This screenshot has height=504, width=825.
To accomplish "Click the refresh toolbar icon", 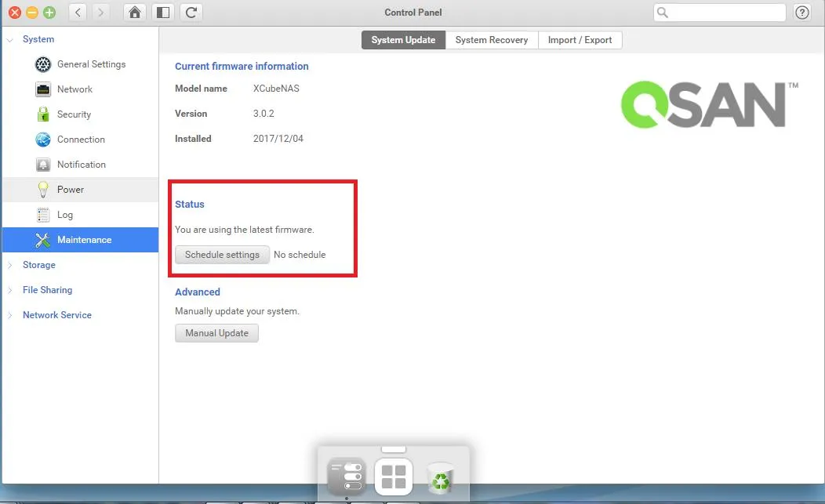I will [x=191, y=13].
